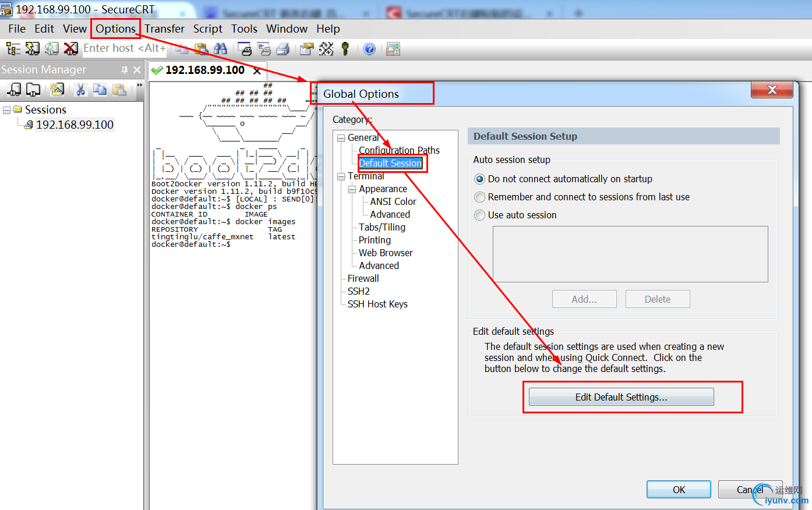Click the Delete button
The width and height of the screenshot is (812, 510).
pos(658,299)
